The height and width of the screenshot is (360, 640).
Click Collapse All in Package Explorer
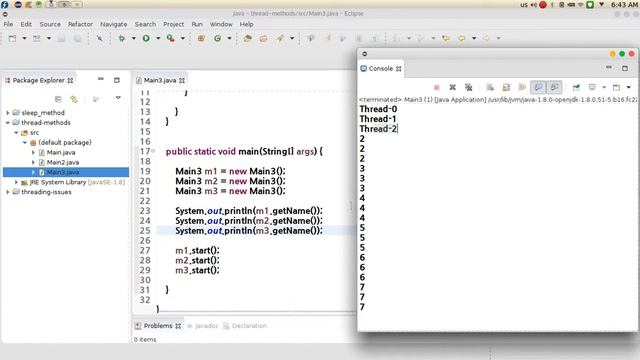(58, 99)
